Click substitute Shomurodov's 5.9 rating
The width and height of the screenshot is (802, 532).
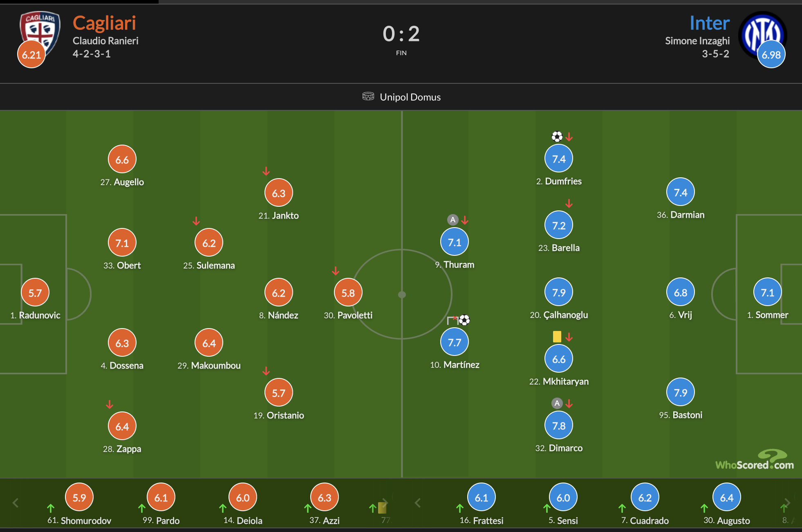79,497
